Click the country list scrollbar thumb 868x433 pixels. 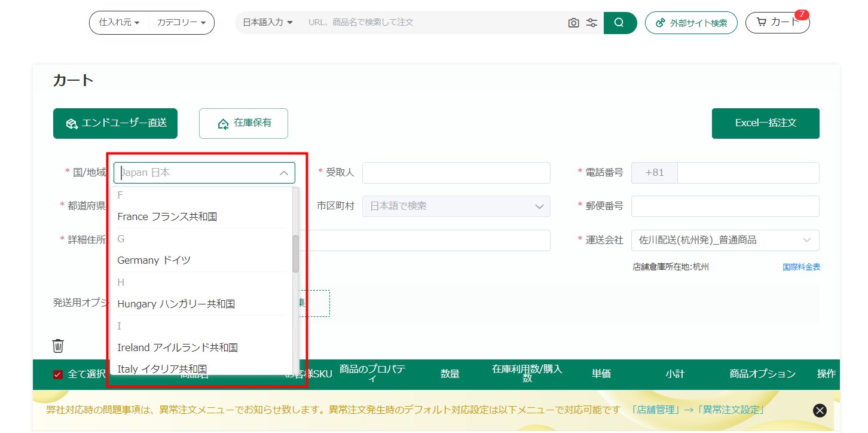click(295, 254)
